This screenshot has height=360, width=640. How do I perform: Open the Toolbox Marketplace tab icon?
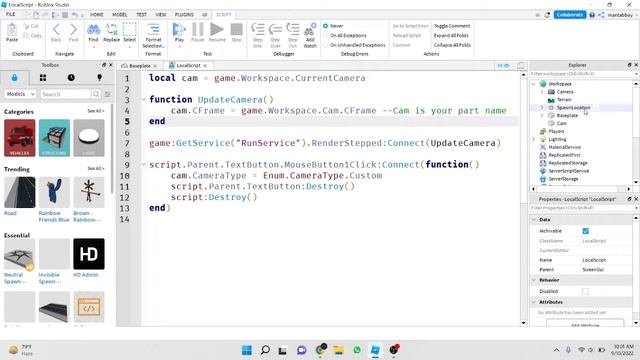[x=15, y=78]
